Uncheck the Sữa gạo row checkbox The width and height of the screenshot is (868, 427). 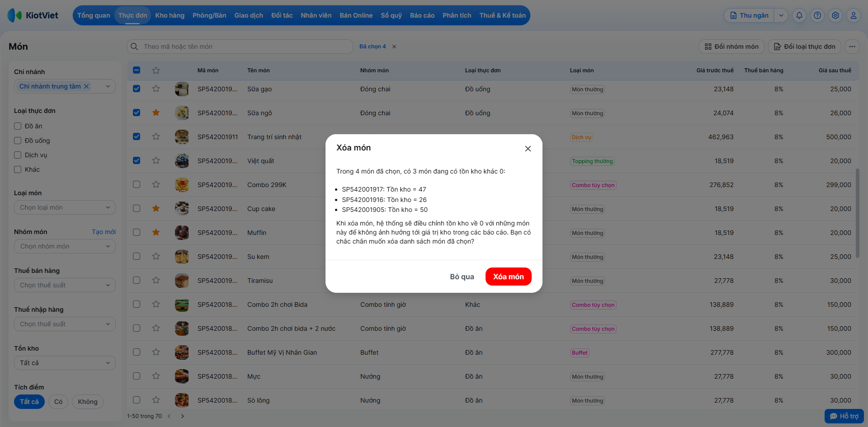pyautogui.click(x=137, y=89)
